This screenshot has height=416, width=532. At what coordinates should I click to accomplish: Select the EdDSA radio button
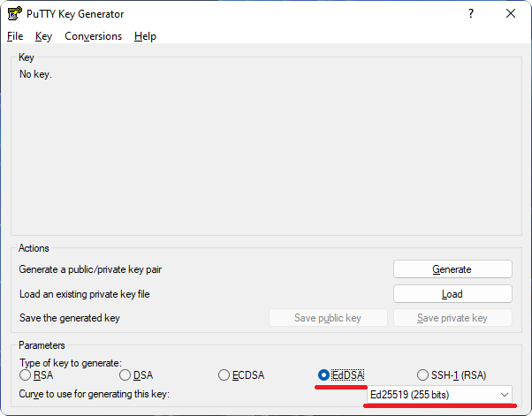(x=323, y=375)
